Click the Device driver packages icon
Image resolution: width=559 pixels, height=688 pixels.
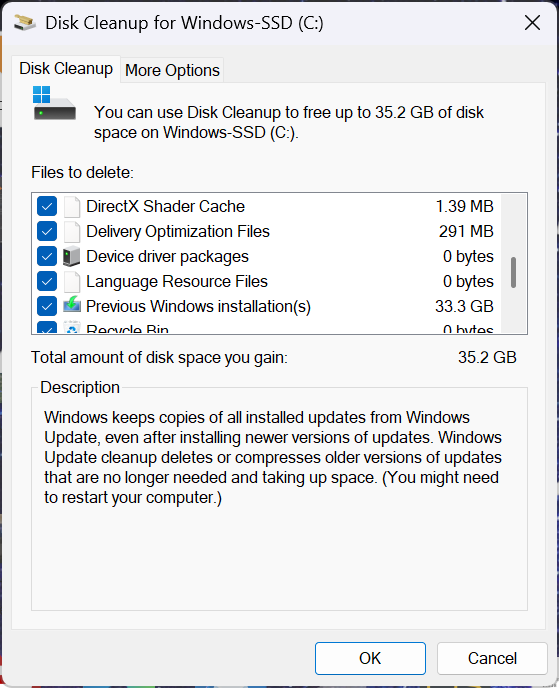pyautogui.click(x=72, y=257)
